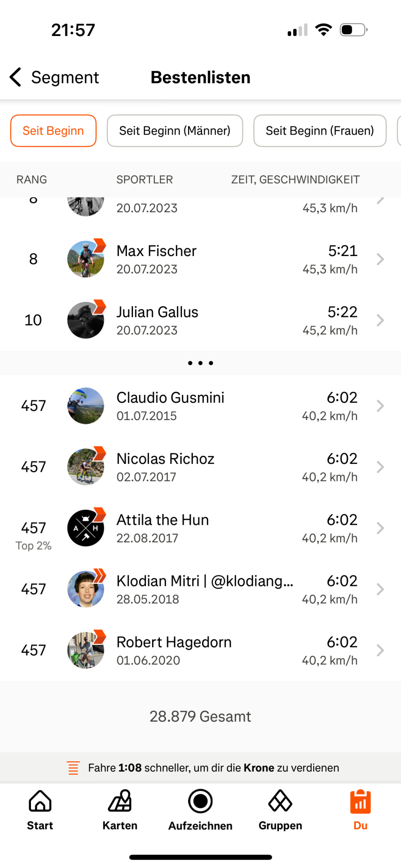Open Claudio Gusmini's leaderboard entry
Screen dimensions: 401x868
[200, 406]
